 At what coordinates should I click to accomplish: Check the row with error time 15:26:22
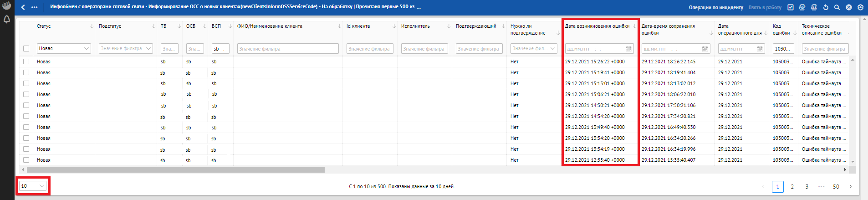(x=26, y=62)
